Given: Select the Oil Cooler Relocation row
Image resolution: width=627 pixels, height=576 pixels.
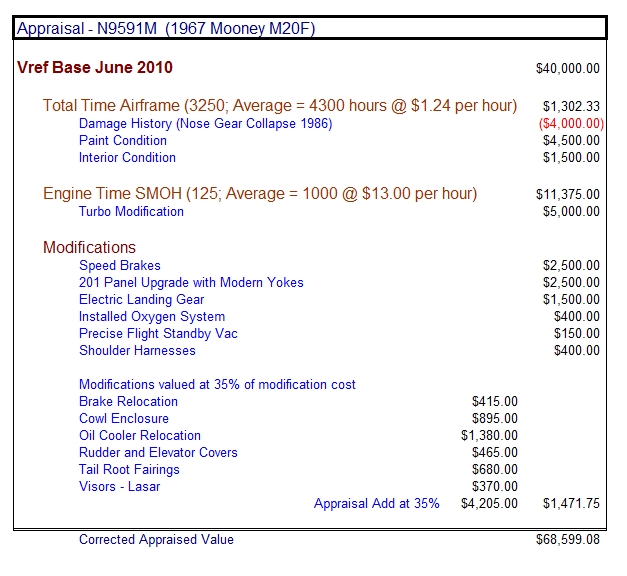Looking at the screenshot, I should coord(140,436).
